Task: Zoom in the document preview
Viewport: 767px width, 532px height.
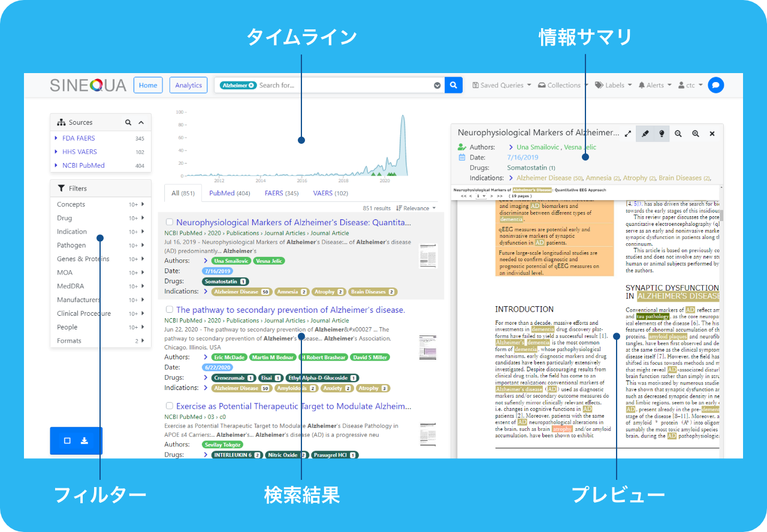Action: [x=696, y=134]
